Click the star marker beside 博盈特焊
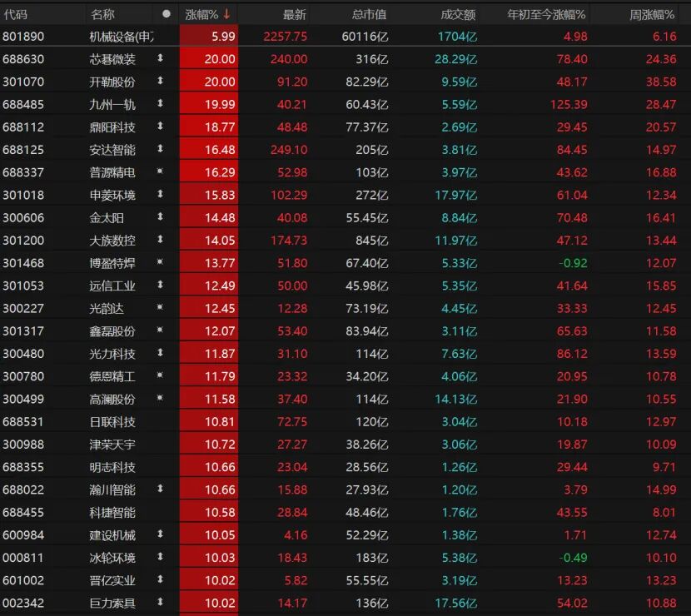Image resolution: width=691 pixels, height=616 pixels. [x=160, y=261]
